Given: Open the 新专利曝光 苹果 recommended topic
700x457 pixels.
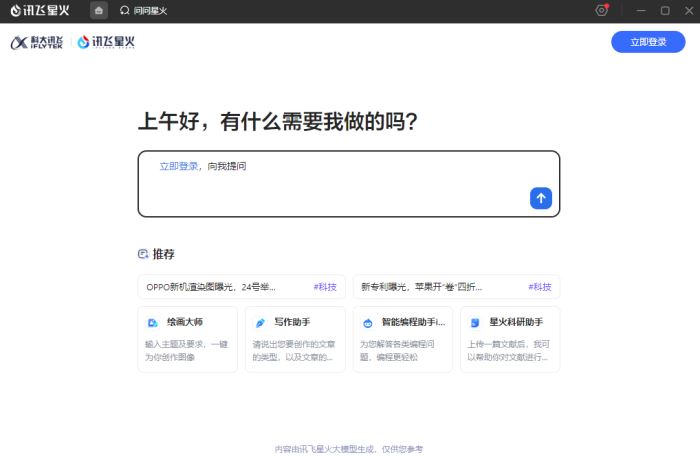Looking at the screenshot, I should click(x=456, y=287).
